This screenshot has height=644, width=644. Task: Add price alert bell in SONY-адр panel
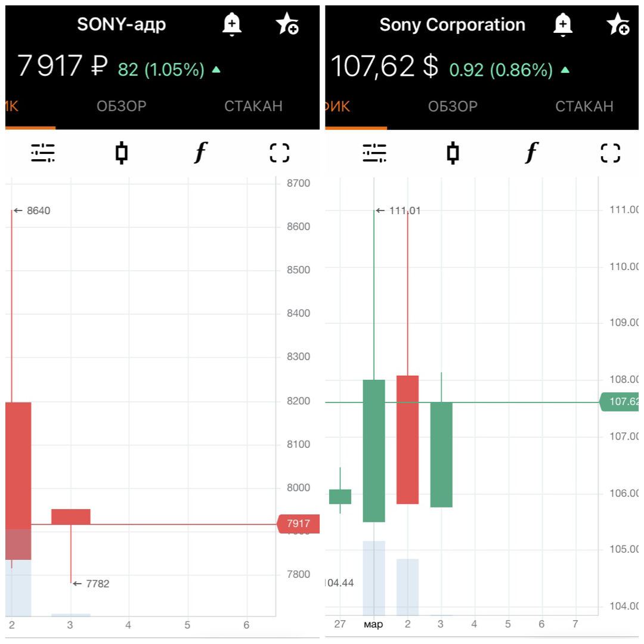[231, 24]
